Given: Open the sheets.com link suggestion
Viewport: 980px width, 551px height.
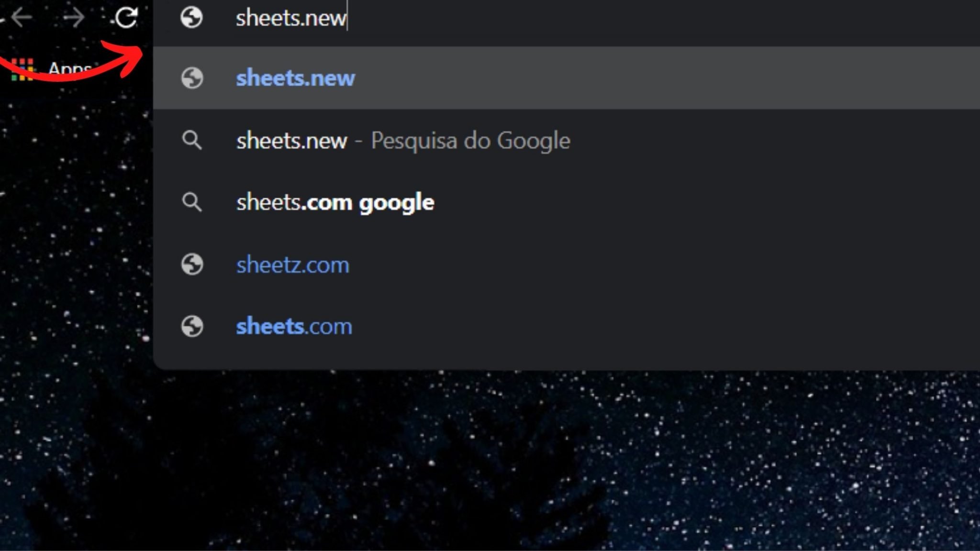Looking at the screenshot, I should [x=294, y=327].
